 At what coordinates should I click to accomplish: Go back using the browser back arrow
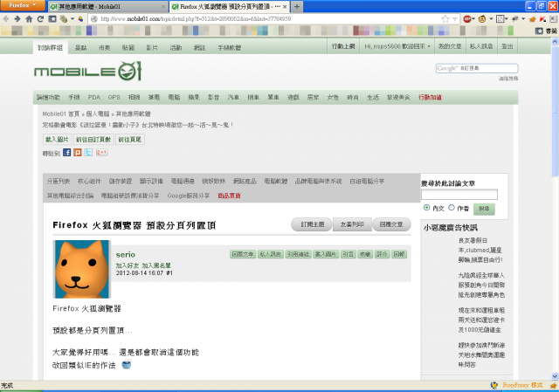click(x=6, y=19)
